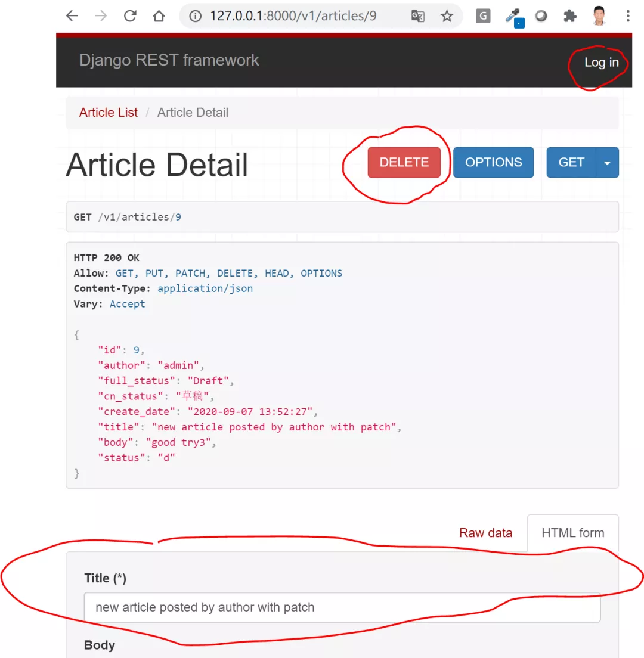The width and height of the screenshot is (644, 658).
Task: Click the blue GET button
Action: [571, 162]
